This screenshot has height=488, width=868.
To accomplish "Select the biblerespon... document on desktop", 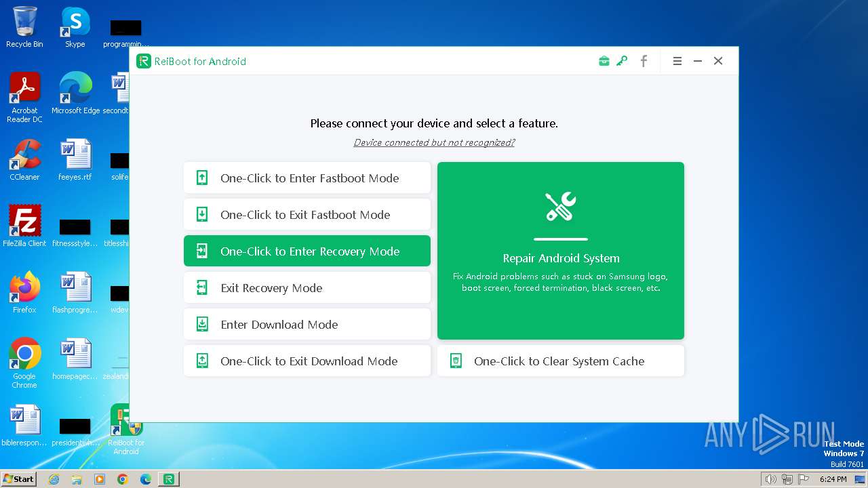I will (24, 426).
